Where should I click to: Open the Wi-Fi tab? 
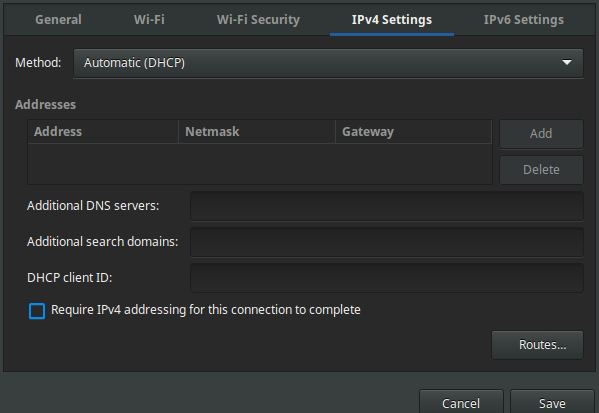coord(149,19)
